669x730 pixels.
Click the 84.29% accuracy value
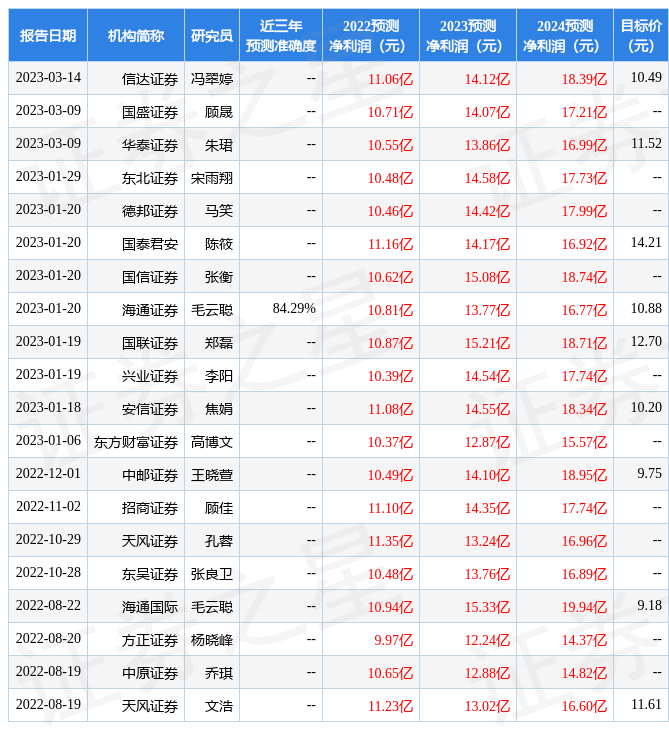click(x=294, y=309)
